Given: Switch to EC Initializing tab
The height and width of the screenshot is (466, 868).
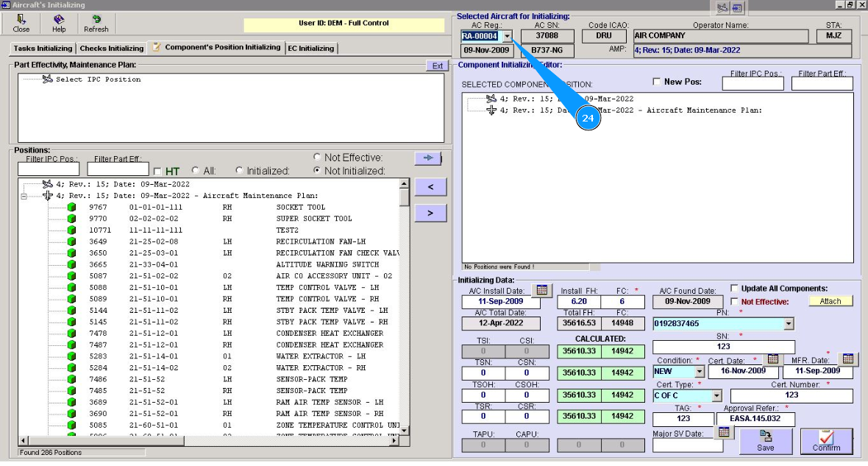Looking at the screenshot, I should (x=310, y=49).
